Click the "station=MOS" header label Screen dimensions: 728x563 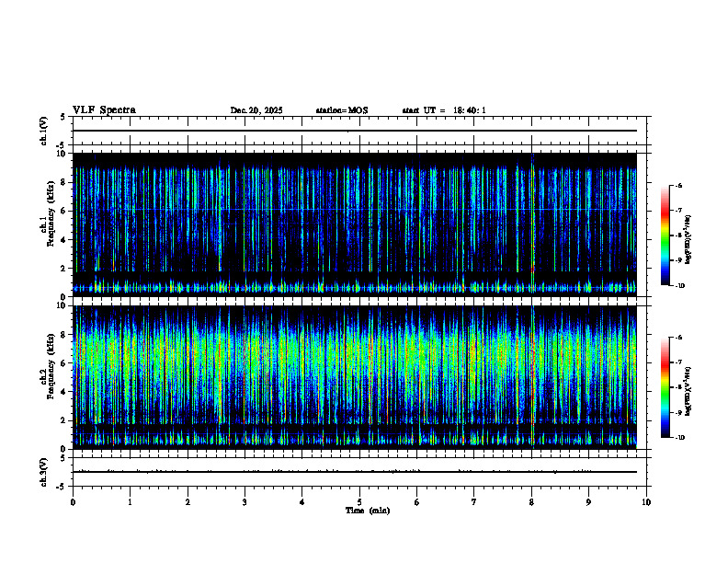click(342, 110)
